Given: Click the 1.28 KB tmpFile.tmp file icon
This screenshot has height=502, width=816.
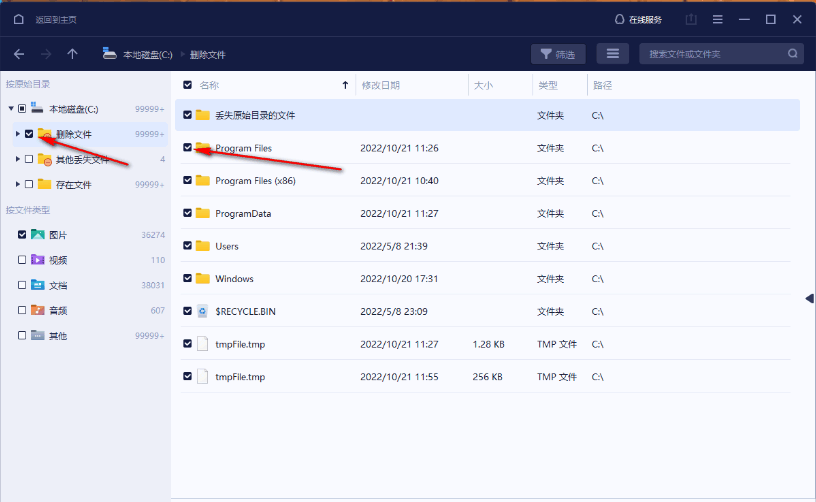Looking at the screenshot, I should [202, 344].
